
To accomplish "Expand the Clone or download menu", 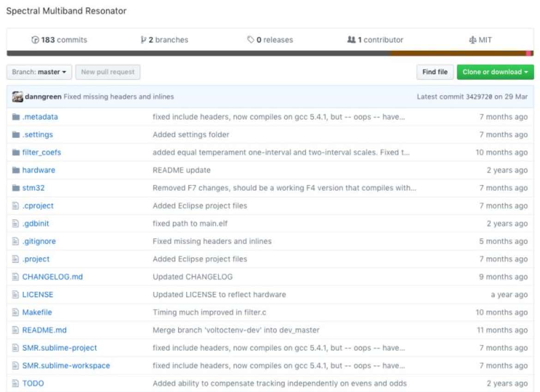I will click(495, 72).
